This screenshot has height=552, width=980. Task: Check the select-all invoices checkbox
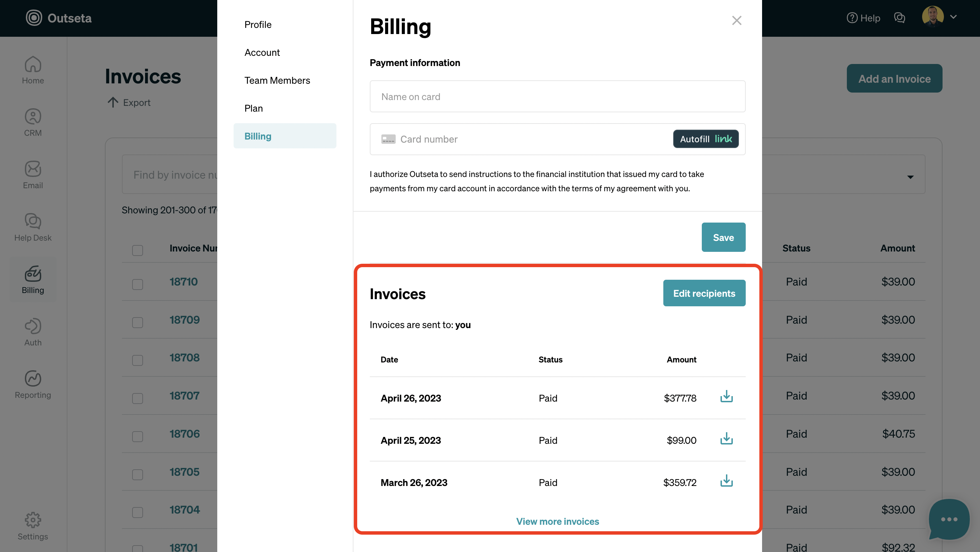click(x=137, y=250)
